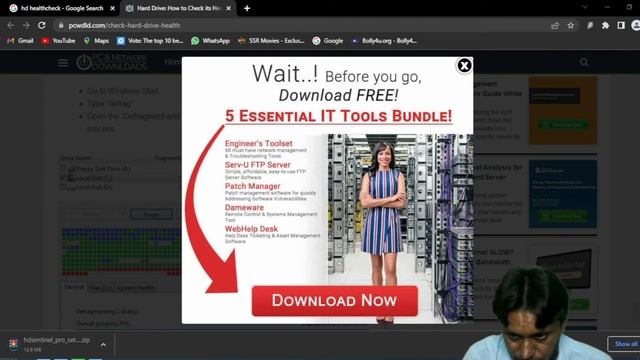Click Dameware heading in popup

[x=244, y=207]
